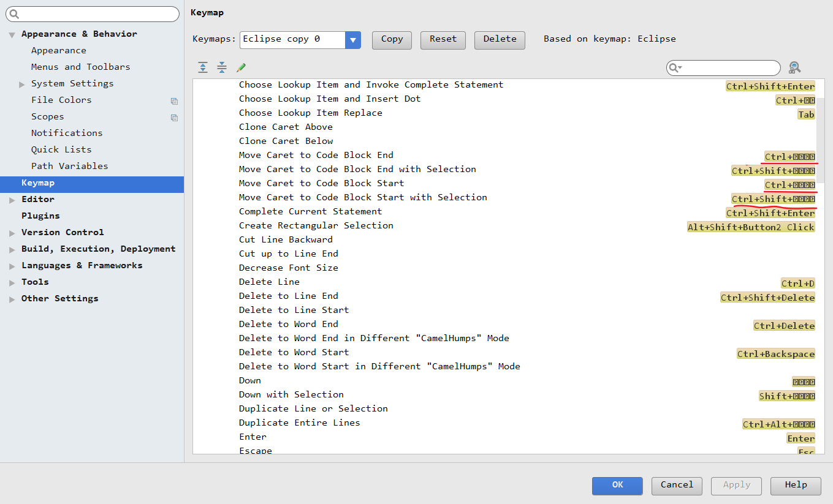Open the Keymaps dropdown showing Eclipse copy 0
The width and height of the screenshot is (833, 504).
(352, 39)
